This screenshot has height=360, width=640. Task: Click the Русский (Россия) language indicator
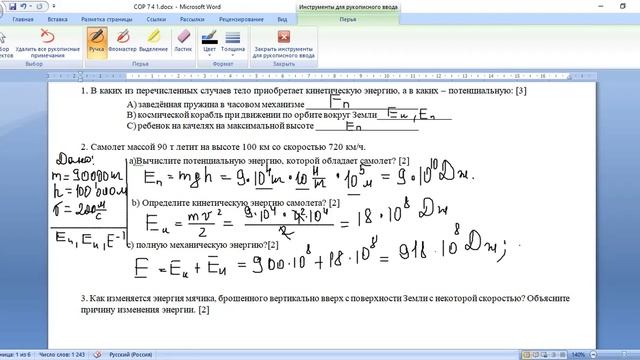[x=131, y=354]
